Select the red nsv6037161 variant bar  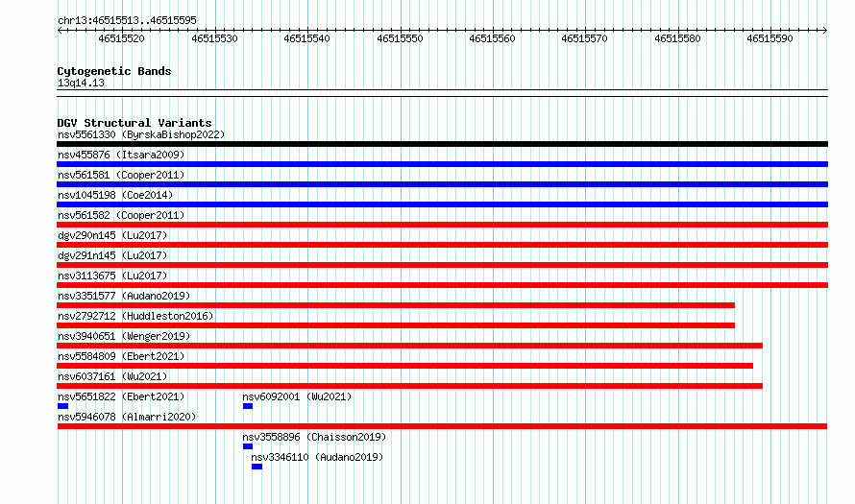[409, 386]
